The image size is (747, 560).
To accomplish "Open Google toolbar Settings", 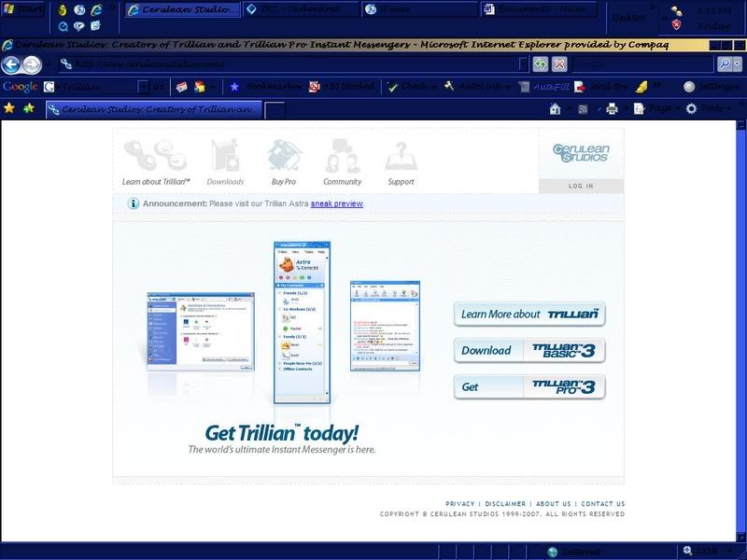I will 712,87.
